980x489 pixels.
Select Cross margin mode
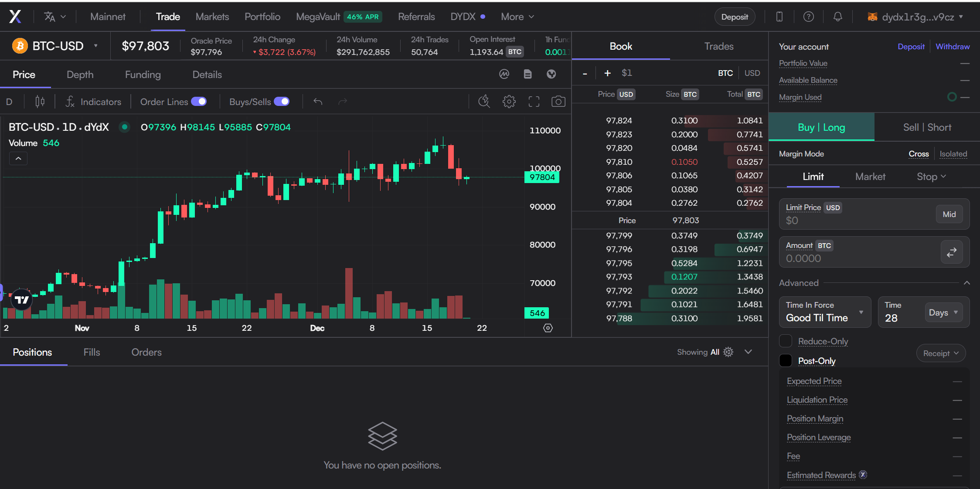(x=919, y=154)
